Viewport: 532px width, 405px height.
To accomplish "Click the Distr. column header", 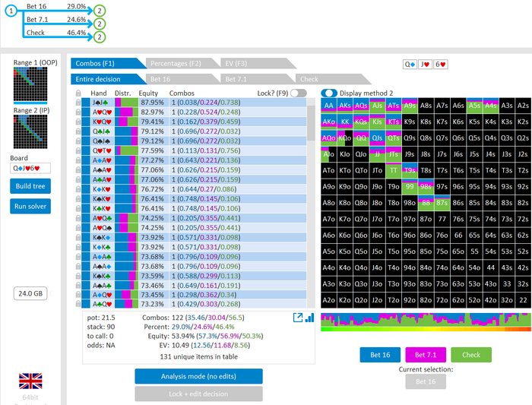I will point(123,93).
